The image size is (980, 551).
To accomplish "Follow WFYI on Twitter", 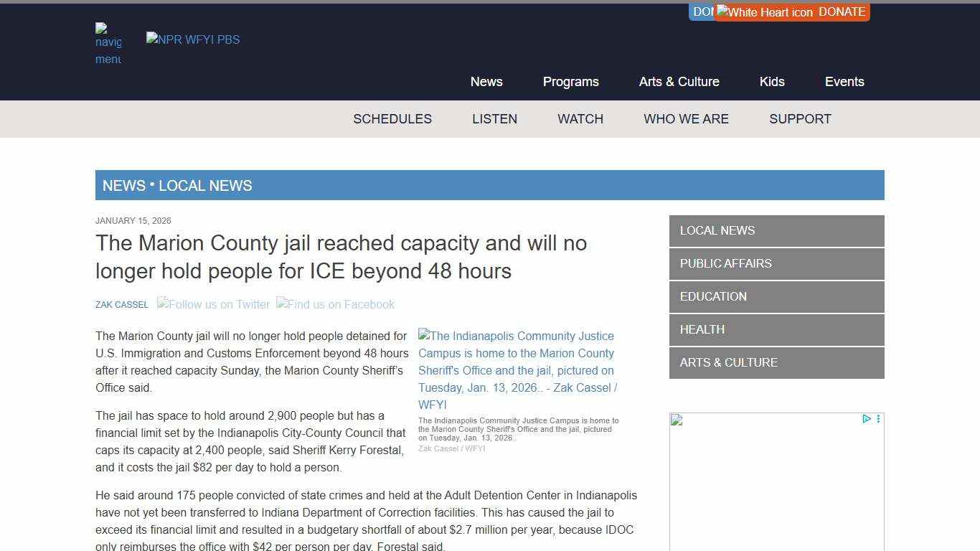I will click(x=213, y=304).
